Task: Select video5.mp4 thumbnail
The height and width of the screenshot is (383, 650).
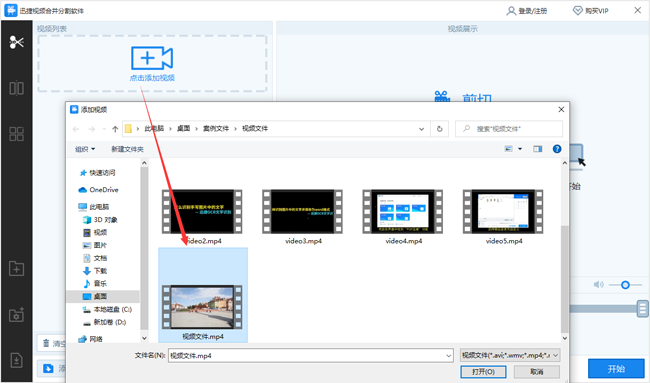Action: pos(503,211)
